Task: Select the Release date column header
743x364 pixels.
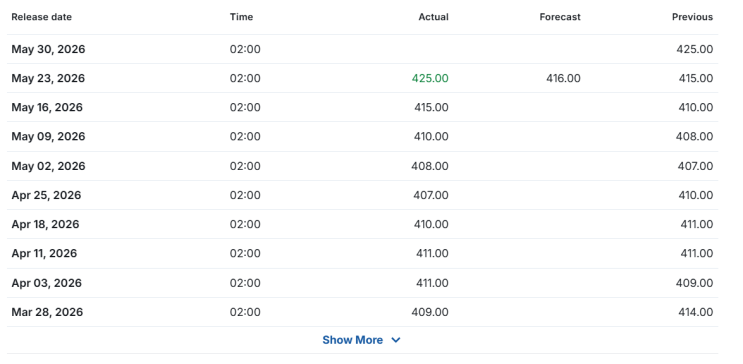Action: coord(42,17)
